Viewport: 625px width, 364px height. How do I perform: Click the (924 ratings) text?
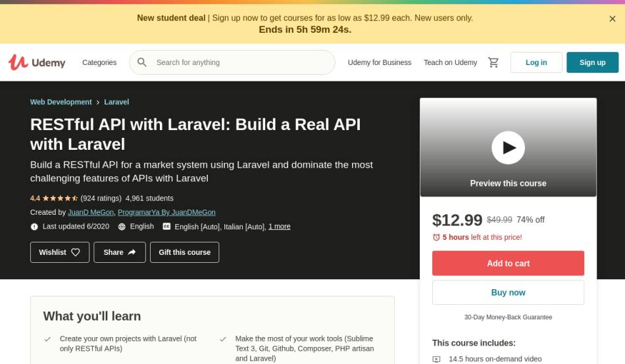[x=101, y=198]
